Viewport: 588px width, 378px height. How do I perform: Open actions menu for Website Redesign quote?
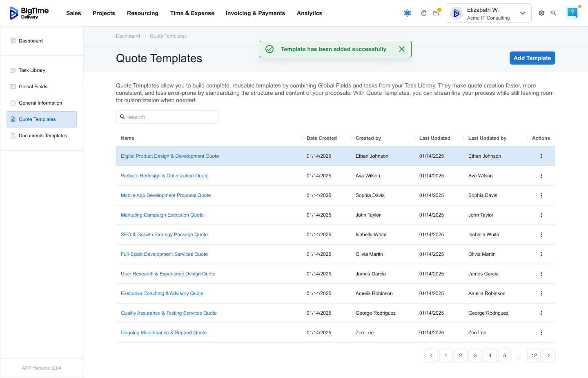point(541,176)
